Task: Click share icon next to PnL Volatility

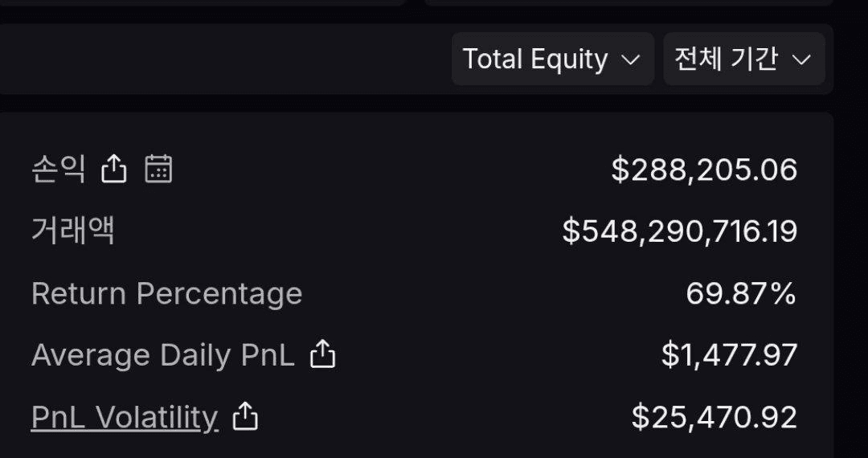Action: (x=245, y=416)
